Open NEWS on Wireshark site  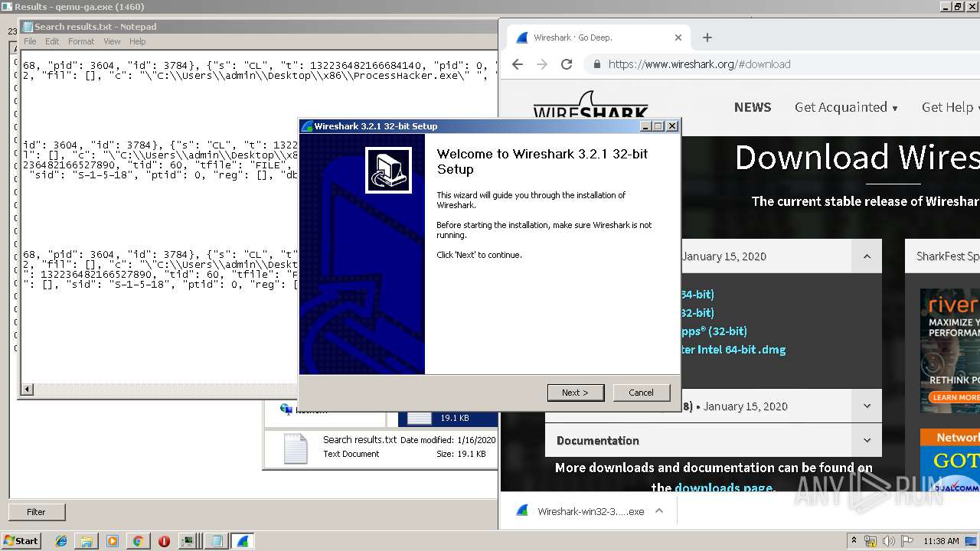pyautogui.click(x=753, y=107)
